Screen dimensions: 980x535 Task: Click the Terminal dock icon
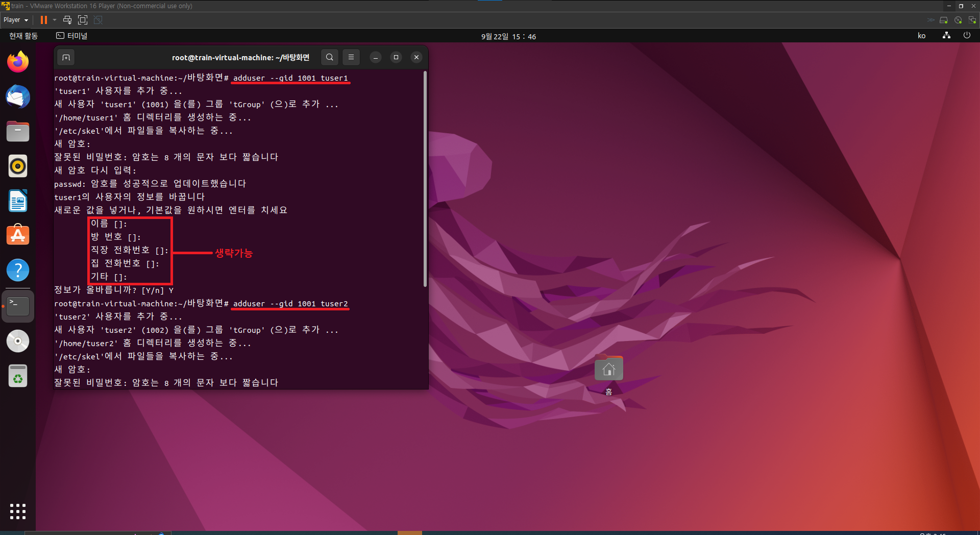click(18, 306)
